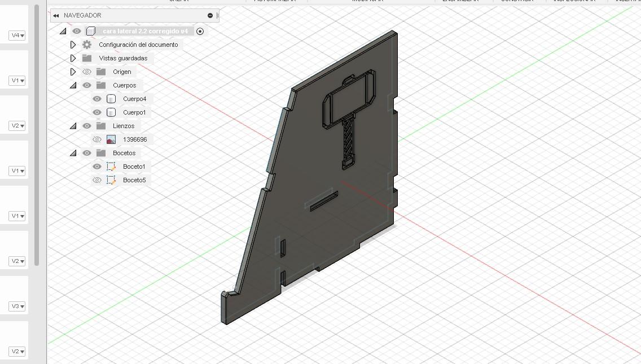
Task: Open the V4 version dropdown
Action: click(17, 35)
